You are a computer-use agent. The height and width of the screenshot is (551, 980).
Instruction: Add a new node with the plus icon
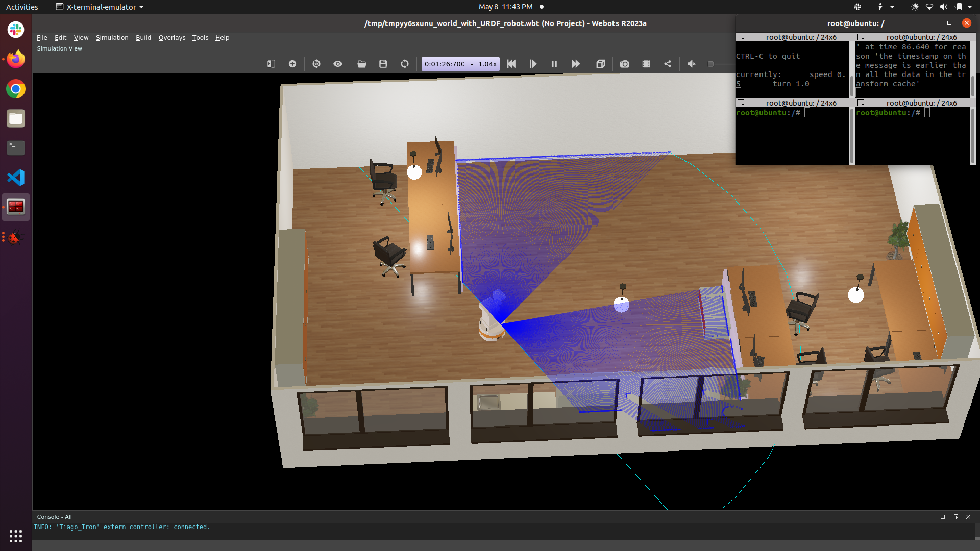coord(292,64)
